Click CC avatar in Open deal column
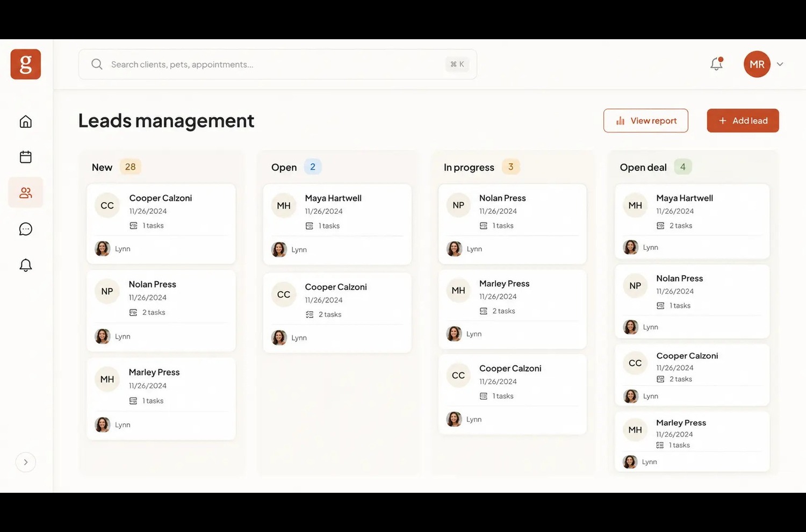This screenshot has width=806, height=532. (635, 363)
